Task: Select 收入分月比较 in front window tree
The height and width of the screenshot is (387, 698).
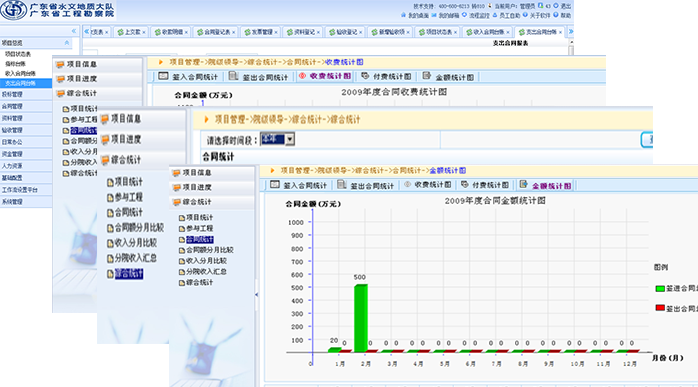Action: tap(206, 261)
